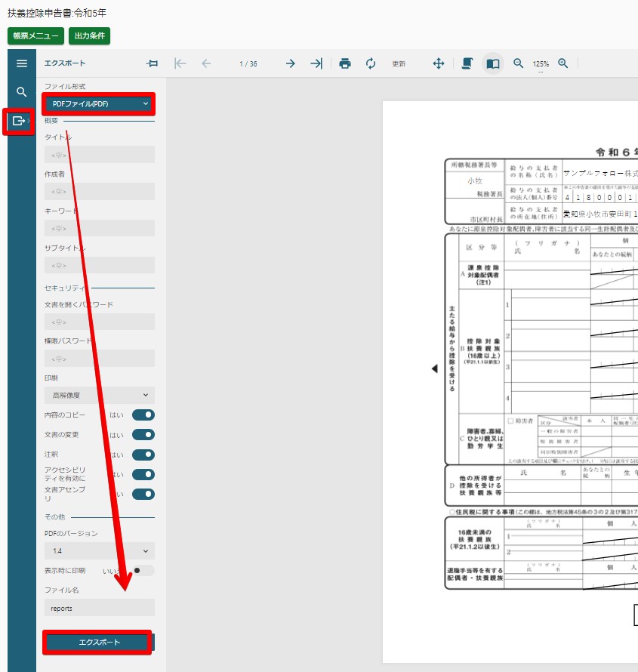Click the 文書を開くパスワード input field
The height and width of the screenshot is (672, 638).
100,322
